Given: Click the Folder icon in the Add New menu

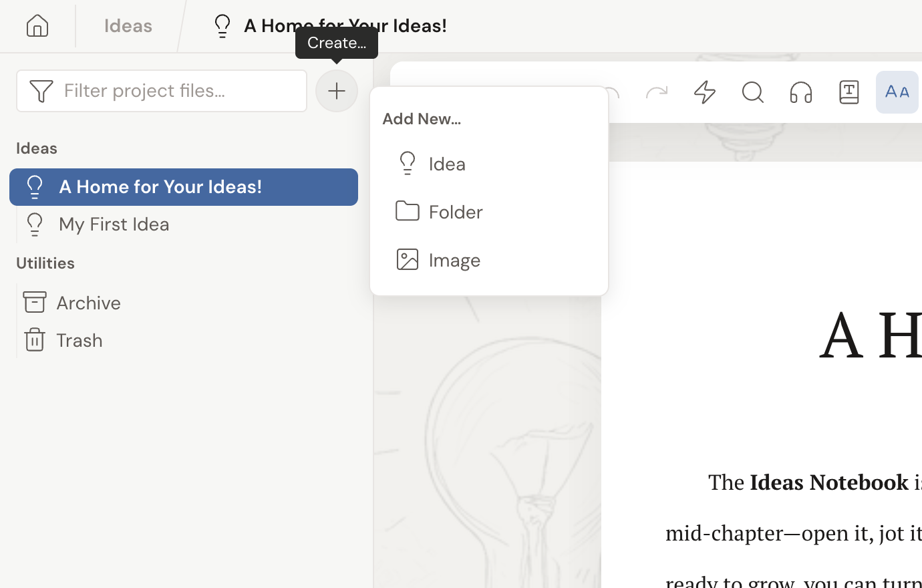Looking at the screenshot, I should pyautogui.click(x=408, y=211).
